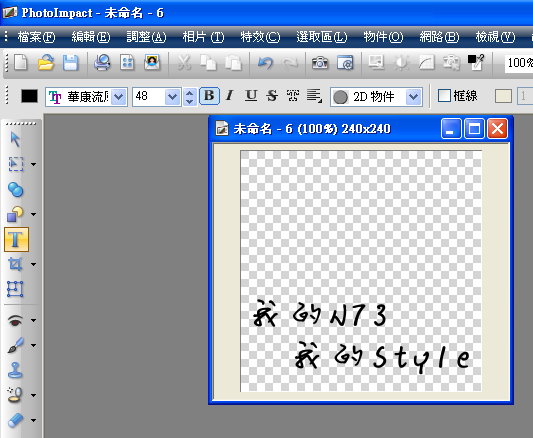Viewport: 533px width, 438px height.
Task: Open the 特效(C) menu
Action: click(x=260, y=37)
